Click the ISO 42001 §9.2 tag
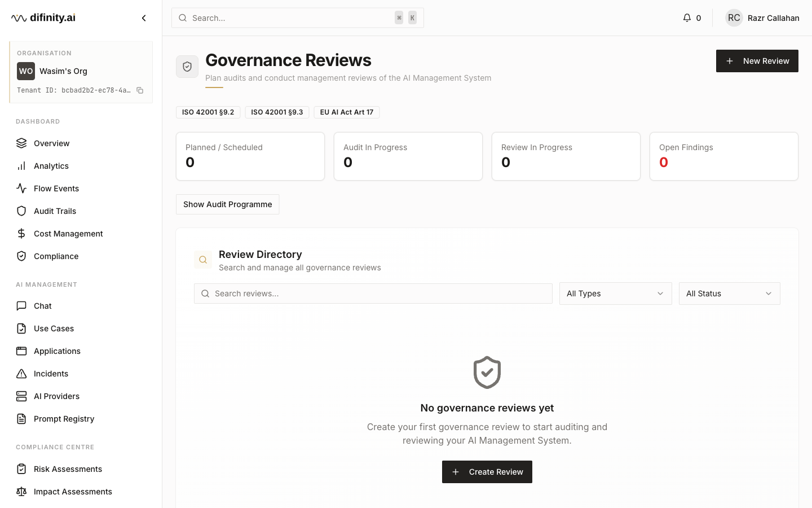Viewport: 812px width, 508px height. (208, 112)
